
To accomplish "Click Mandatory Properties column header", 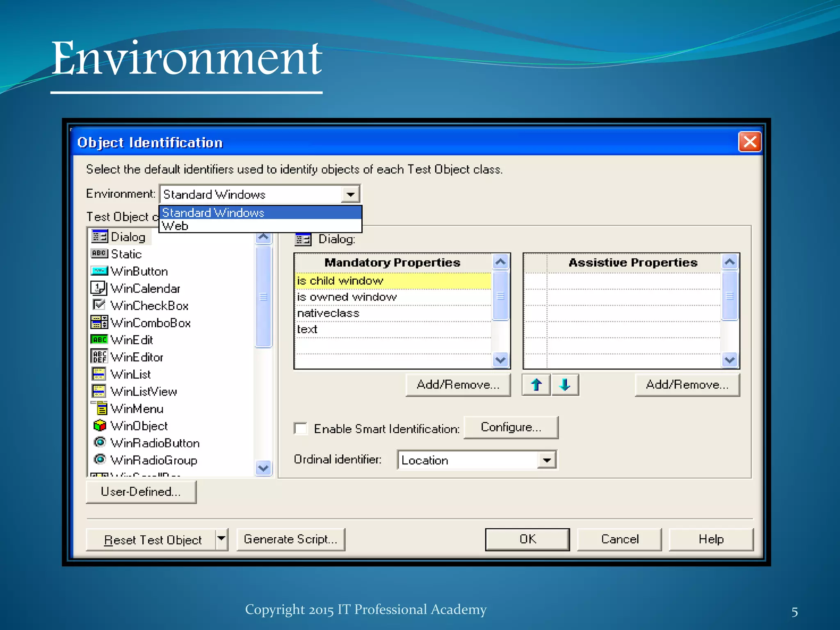I will 393,262.
